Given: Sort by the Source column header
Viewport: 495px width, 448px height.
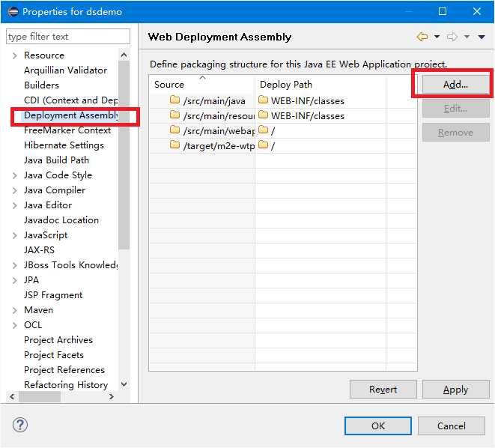Looking at the screenshot, I should pos(201,85).
